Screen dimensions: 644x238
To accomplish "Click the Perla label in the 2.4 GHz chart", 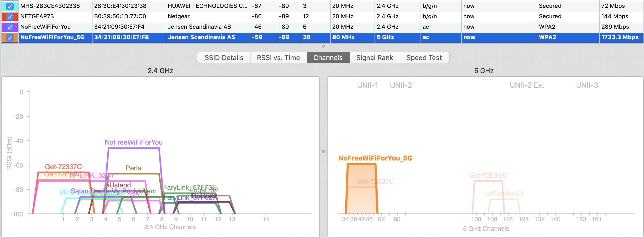I will pos(134,168).
